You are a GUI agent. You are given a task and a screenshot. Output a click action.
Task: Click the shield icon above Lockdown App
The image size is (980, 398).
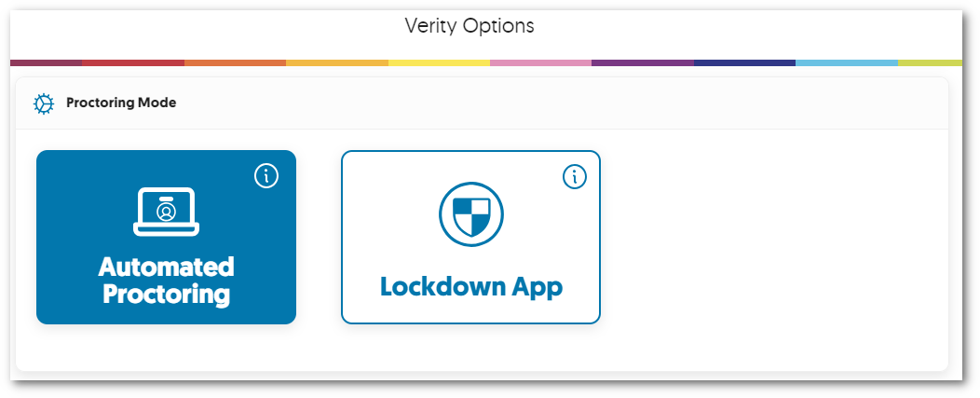(470, 214)
